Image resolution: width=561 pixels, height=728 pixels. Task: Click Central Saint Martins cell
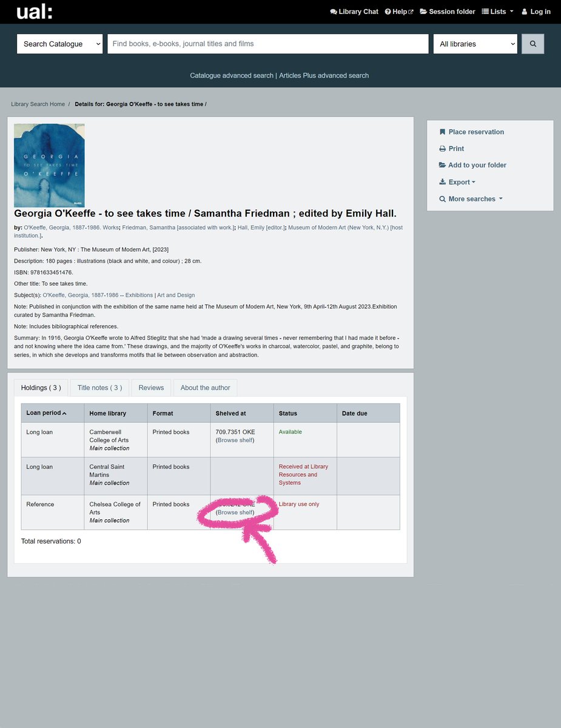tap(116, 476)
